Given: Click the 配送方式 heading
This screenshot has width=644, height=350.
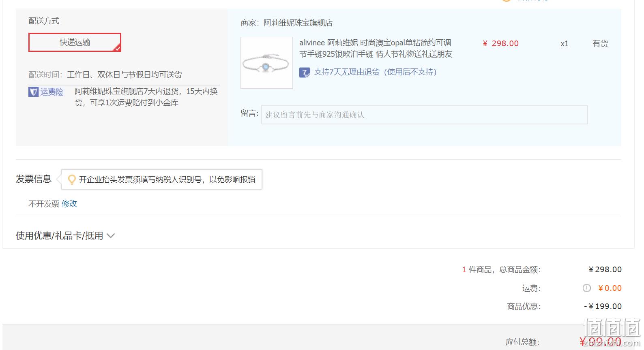Looking at the screenshot, I should point(44,21).
